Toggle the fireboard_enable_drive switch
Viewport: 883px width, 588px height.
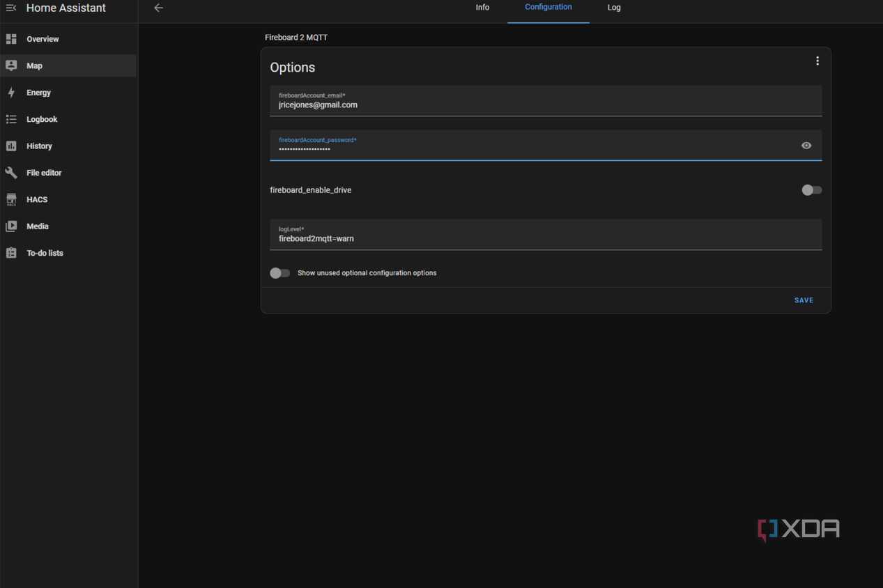point(811,190)
